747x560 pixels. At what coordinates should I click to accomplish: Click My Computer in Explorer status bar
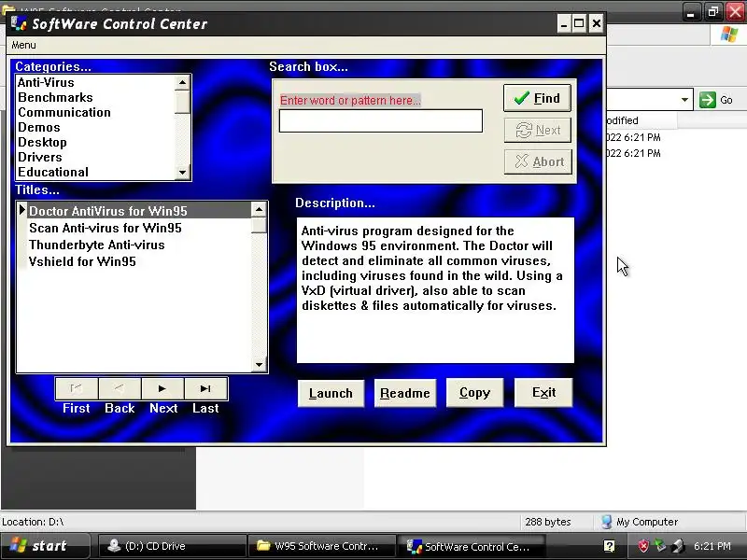[640, 522]
